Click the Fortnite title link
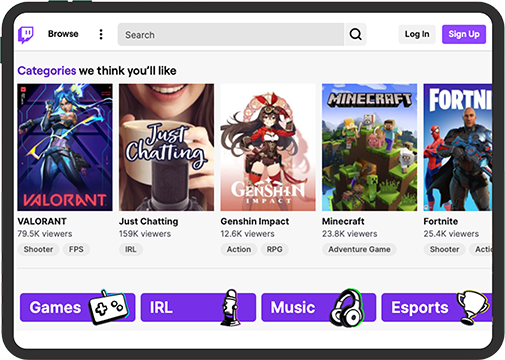The image size is (505, 360). (x=441, y=221)
